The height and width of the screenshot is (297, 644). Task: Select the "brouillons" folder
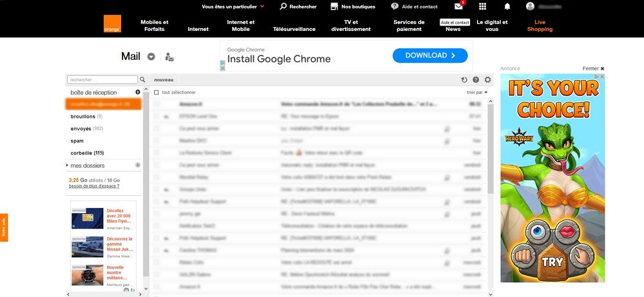(83, 117)
